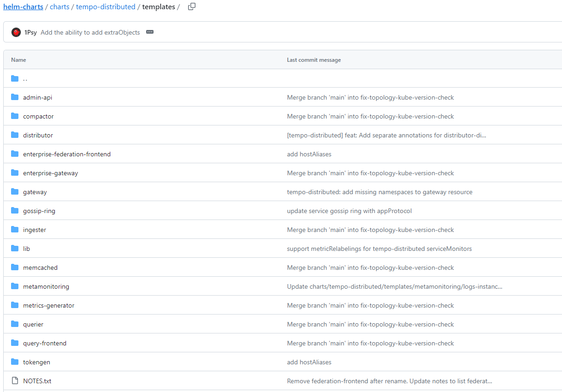
Task: Go to helm-charts repository root
Action: coord(23,7)
